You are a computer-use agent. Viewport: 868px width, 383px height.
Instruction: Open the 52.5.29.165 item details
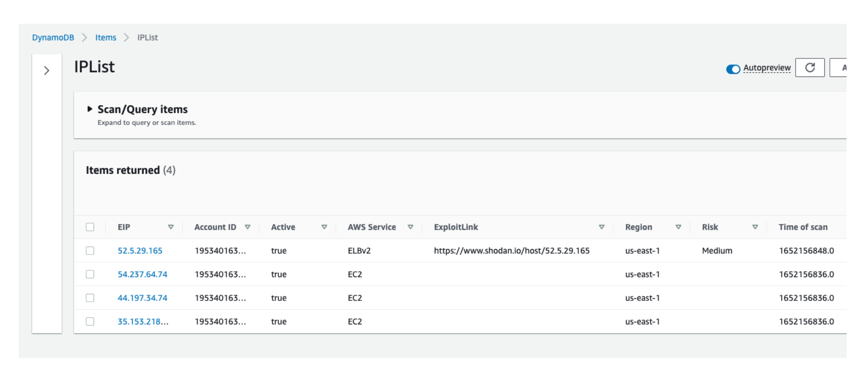pos(140,251)
